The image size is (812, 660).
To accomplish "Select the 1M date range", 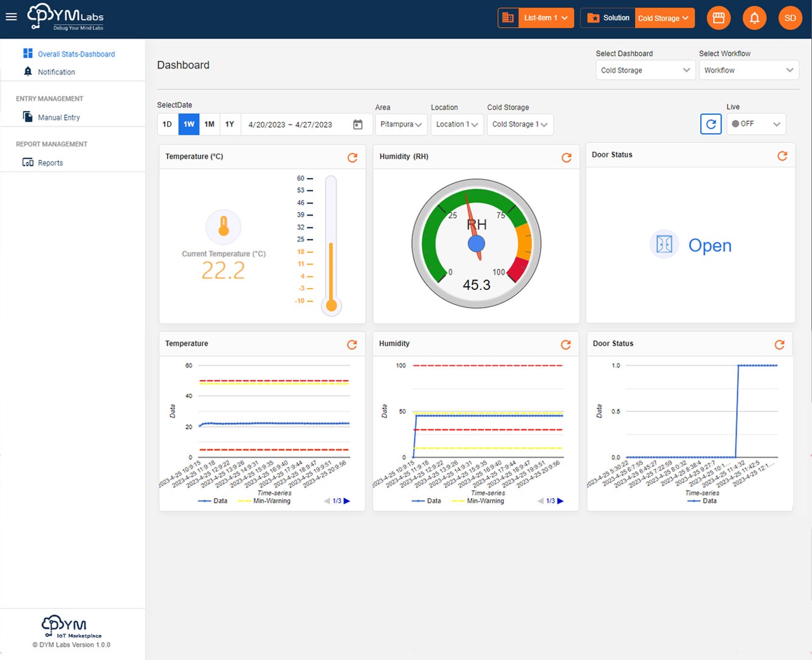I will click(209, 124).
